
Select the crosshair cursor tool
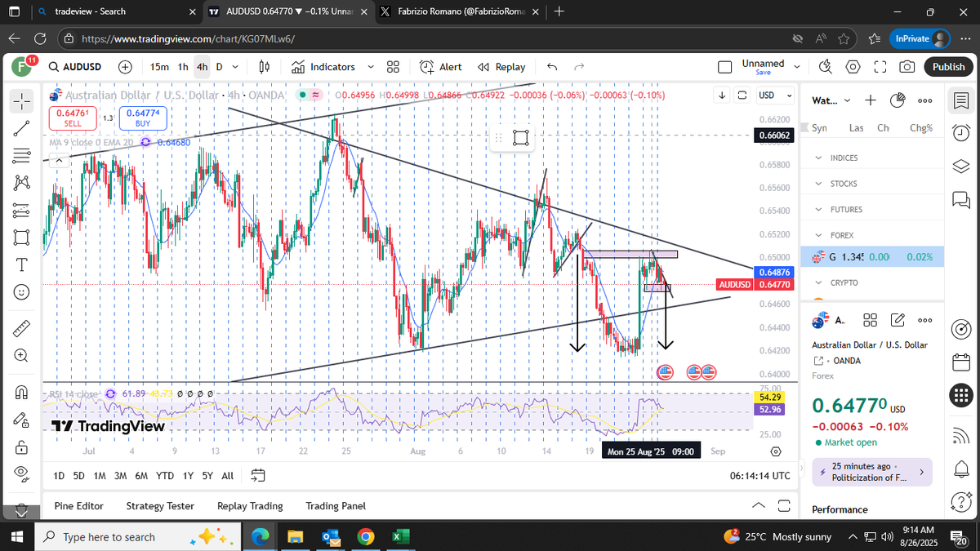click(22, 101)
